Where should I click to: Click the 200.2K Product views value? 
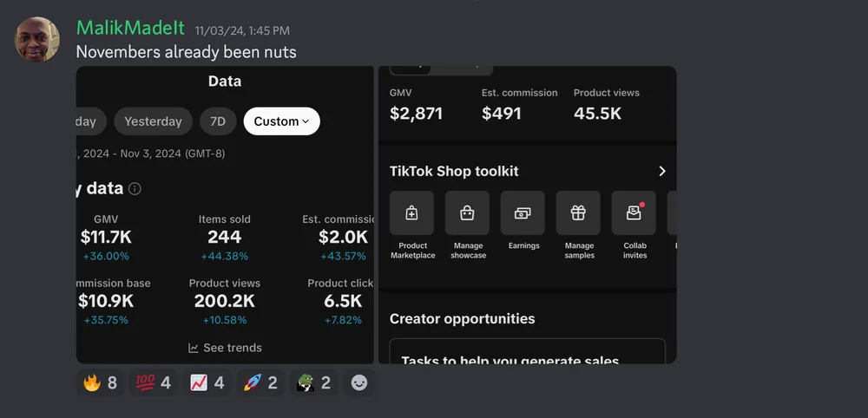point(225,301)
